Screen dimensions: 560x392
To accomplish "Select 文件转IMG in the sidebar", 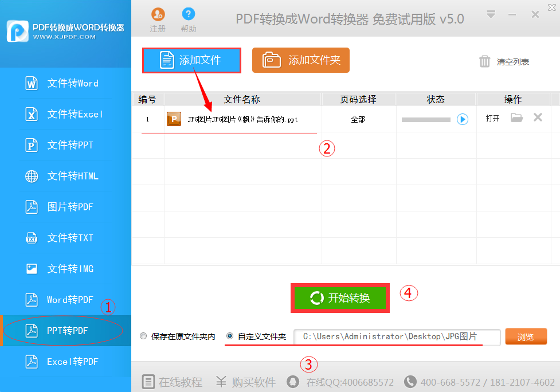I will pyautogui.click(x=66, y=269).
